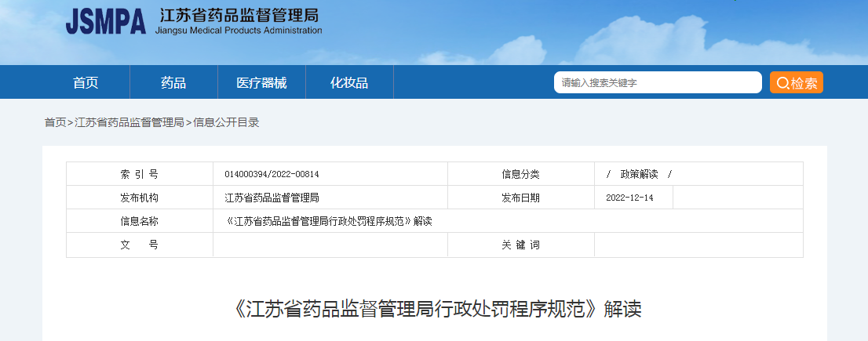Click the 索引号 label cell
The width and height of the screenshot is (868, 341).
pos(140,175)
